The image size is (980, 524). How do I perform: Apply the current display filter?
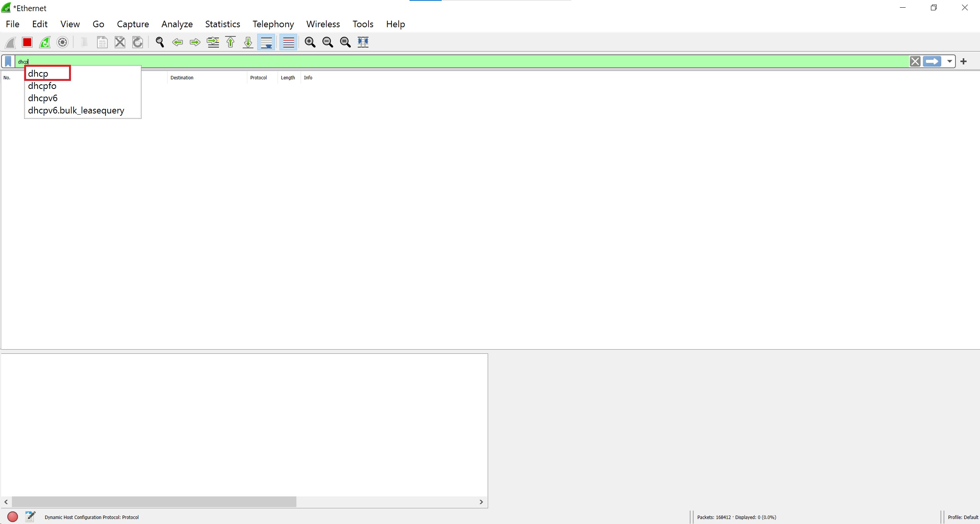932,61
